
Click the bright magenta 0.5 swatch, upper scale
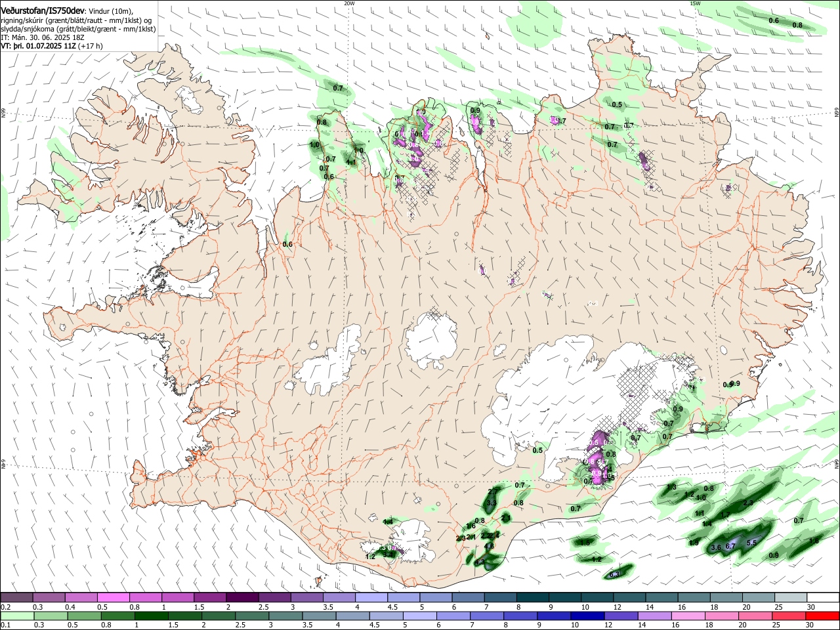click(x=113, y=597)
